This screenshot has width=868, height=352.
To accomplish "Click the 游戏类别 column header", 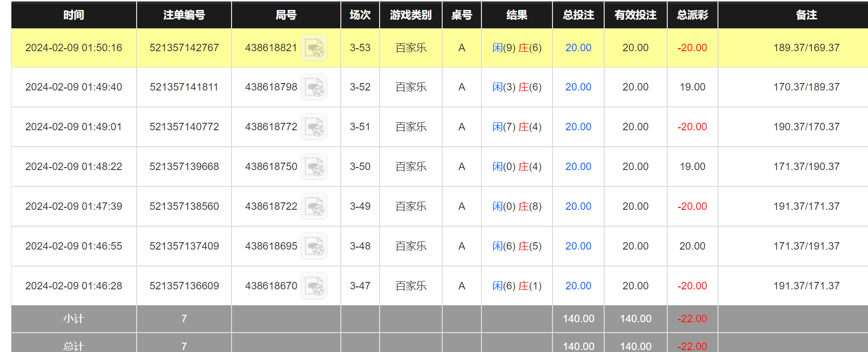I will (x=411, y=15).
